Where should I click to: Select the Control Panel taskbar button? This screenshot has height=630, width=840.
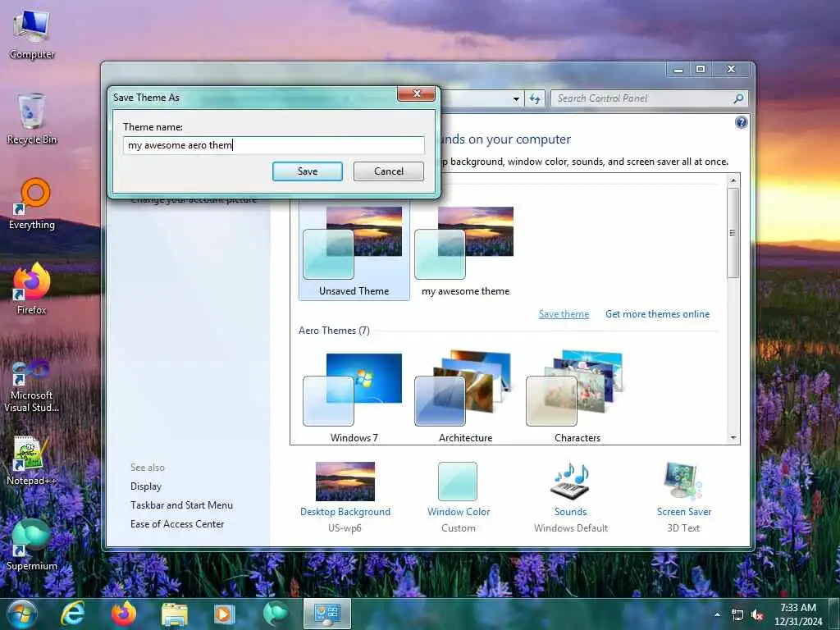point(327,614)
